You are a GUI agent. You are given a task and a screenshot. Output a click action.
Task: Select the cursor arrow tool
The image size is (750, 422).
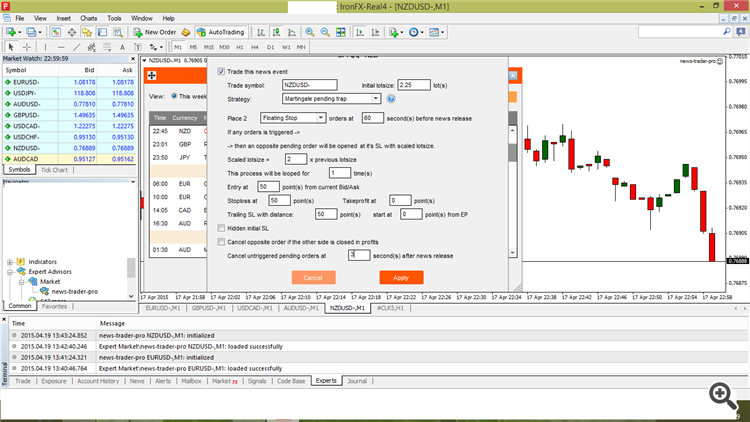tap(11, 47)
